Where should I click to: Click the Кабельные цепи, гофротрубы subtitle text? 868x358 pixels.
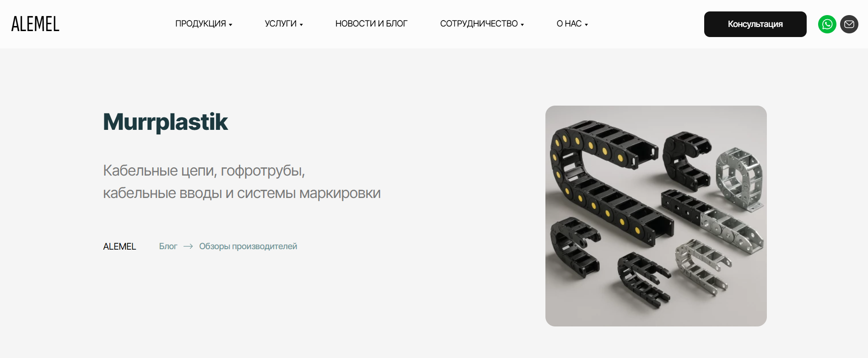(204, 171)
